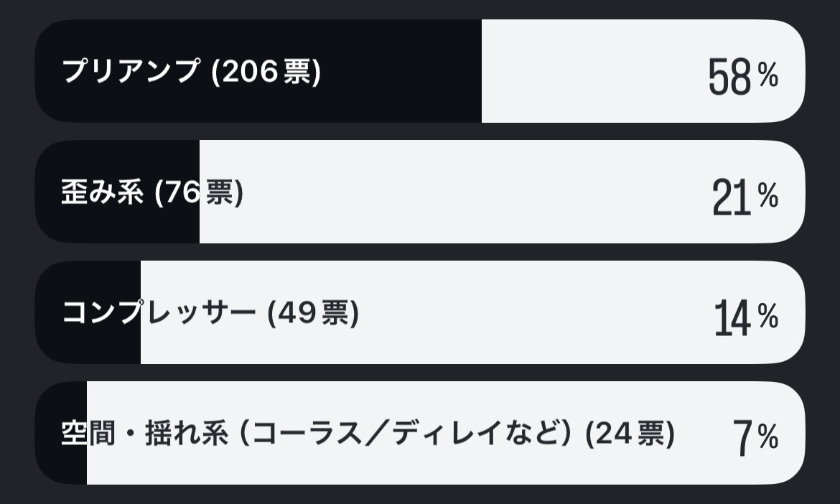This screenshot has width=840, height=504.
Task: Click the 14% result percentage
Action: (x=745, y=317)
